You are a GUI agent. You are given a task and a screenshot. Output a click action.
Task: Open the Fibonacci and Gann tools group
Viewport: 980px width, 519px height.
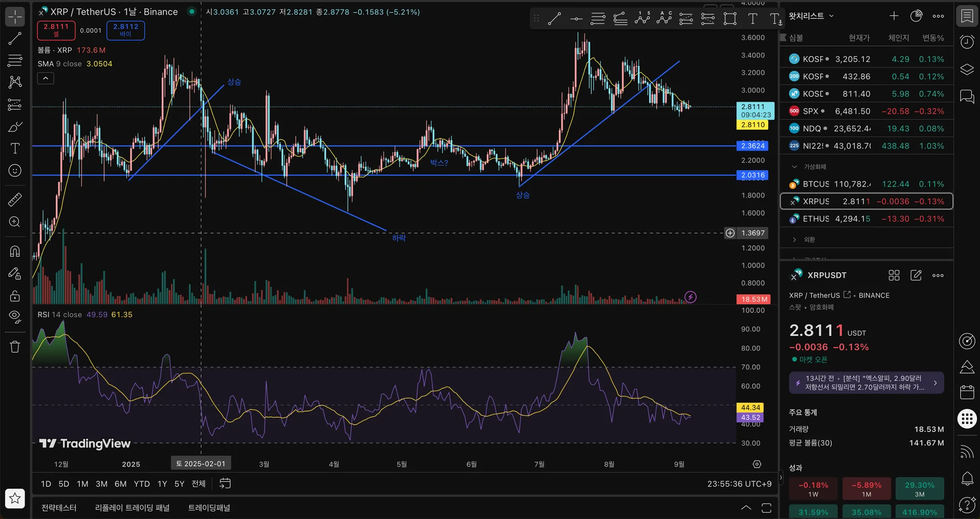click(x=15, y=60)
